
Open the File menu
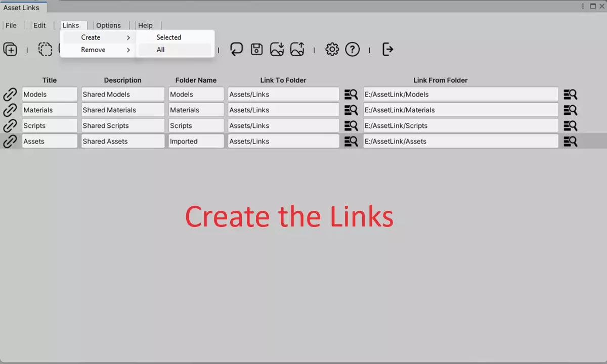point(11,25)
